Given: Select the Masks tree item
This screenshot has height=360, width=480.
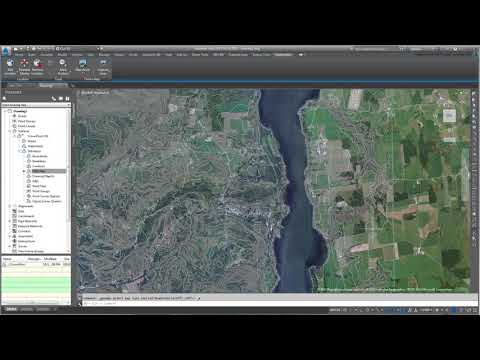Looking at the screenshot, I should 32,141.
